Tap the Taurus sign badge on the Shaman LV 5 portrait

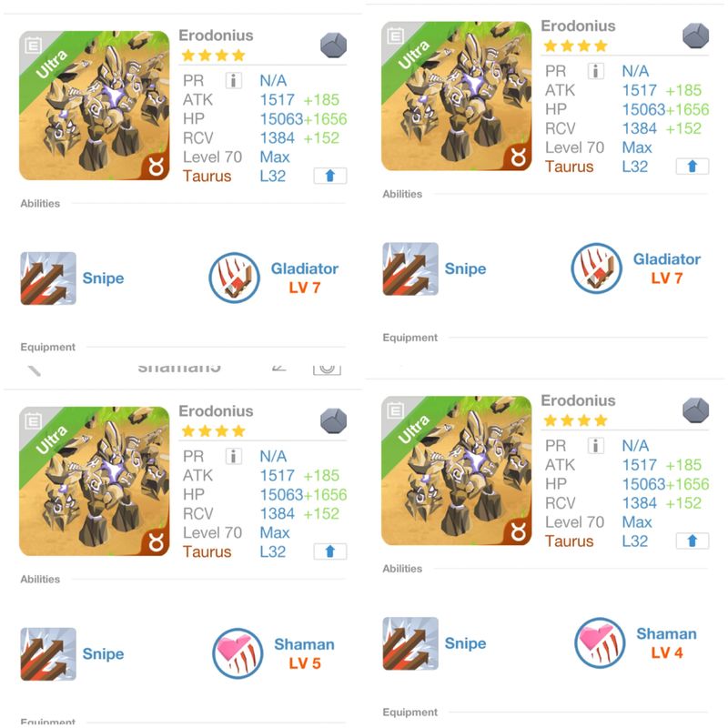157,542
